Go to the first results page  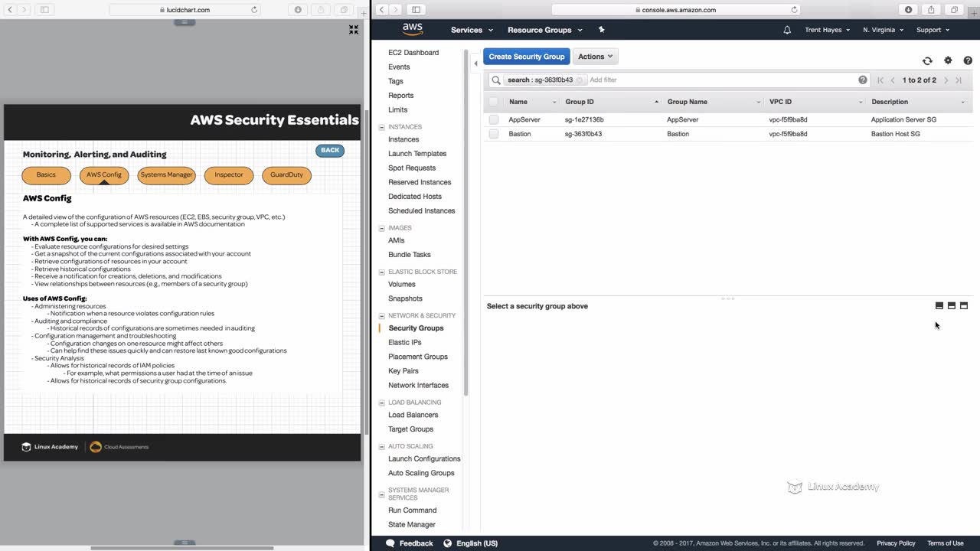[880, 80]
